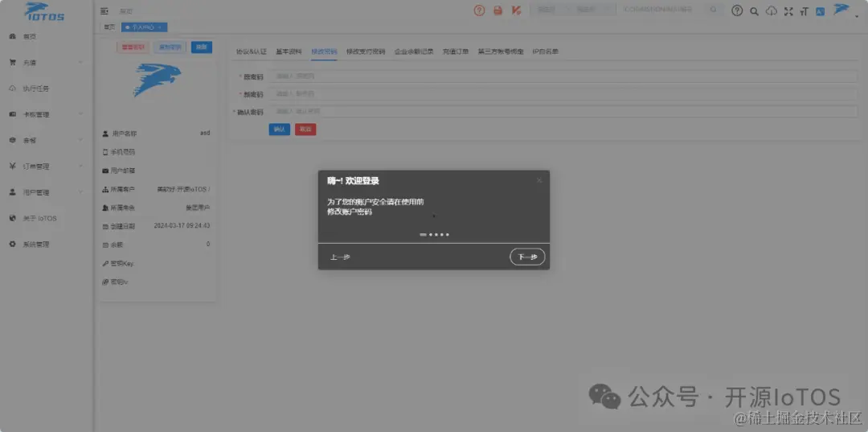868x432 pixels.
Task: Click the IoTOS logo in the sidebar
Action: (x=44, y=11)
